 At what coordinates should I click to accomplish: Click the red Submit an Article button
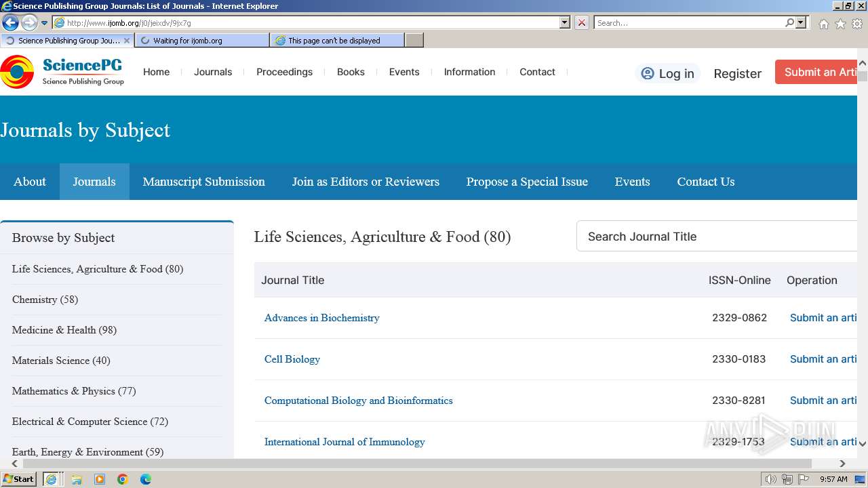click(816, 73)
